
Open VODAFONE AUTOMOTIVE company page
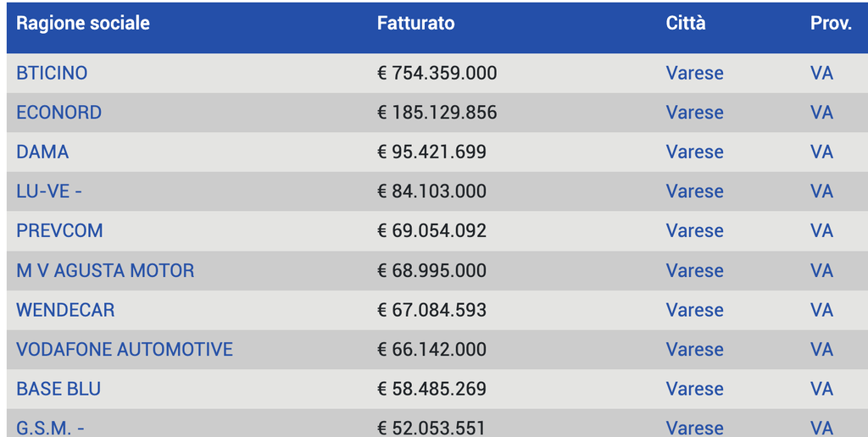coord(124,350)
